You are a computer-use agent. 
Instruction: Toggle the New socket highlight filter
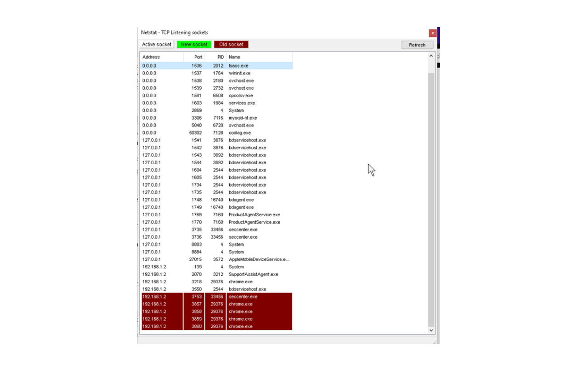(x=194, y=44)
